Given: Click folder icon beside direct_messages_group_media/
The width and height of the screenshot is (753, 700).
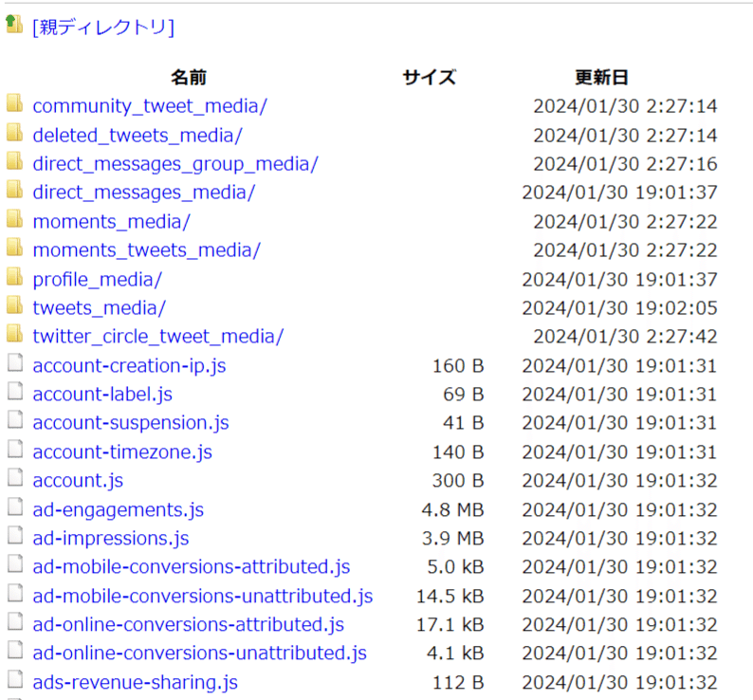Looking at the screenshot, I should click(x=14, y=160).
